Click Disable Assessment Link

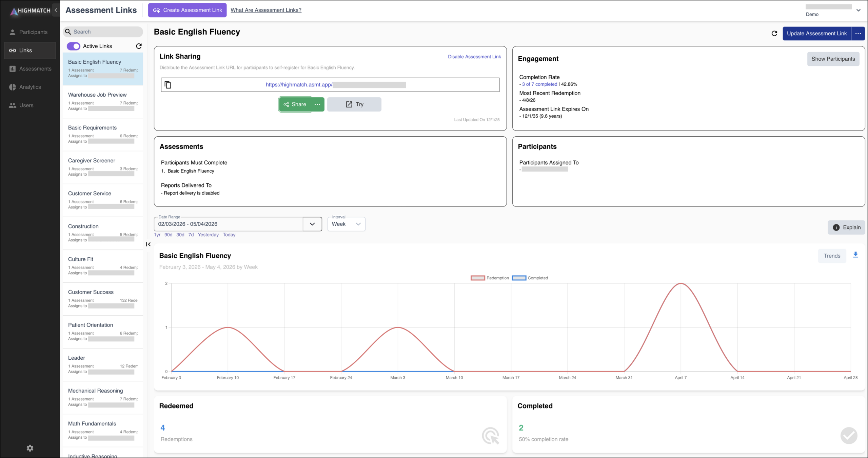point(474,57)
